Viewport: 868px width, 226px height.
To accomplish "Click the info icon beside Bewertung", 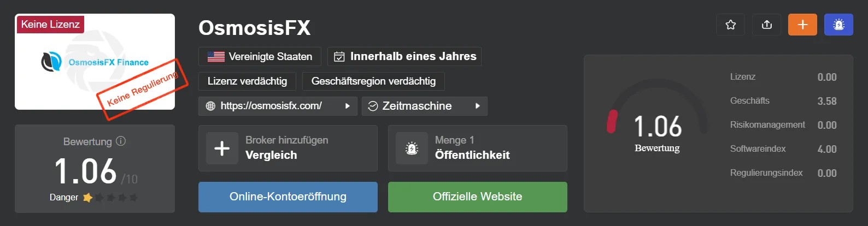I will click(x=121, y=141).
